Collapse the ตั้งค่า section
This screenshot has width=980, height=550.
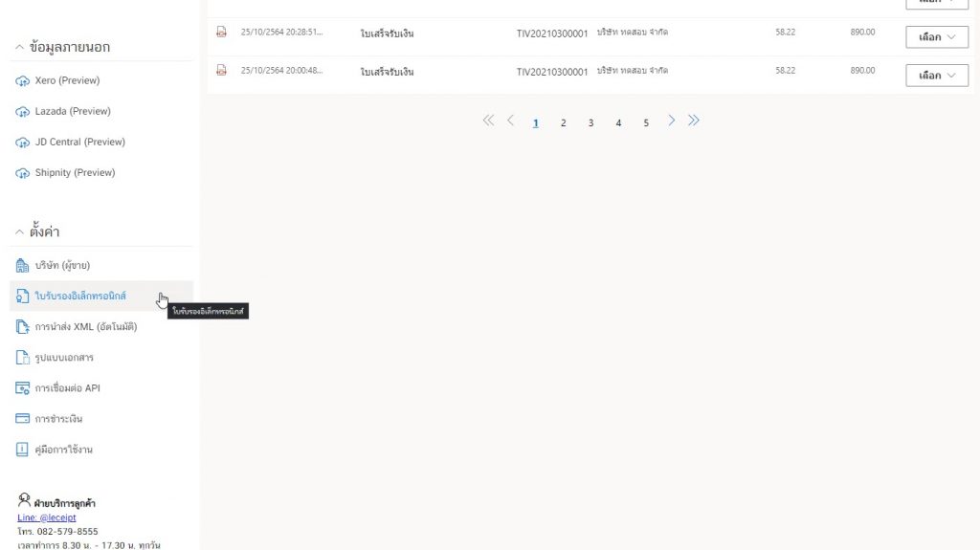pyautogui.click(x=19, y=231)
